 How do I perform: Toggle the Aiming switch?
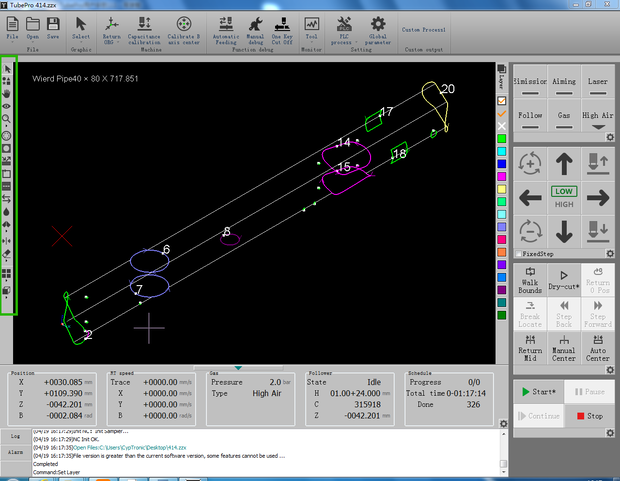point(564,82)
